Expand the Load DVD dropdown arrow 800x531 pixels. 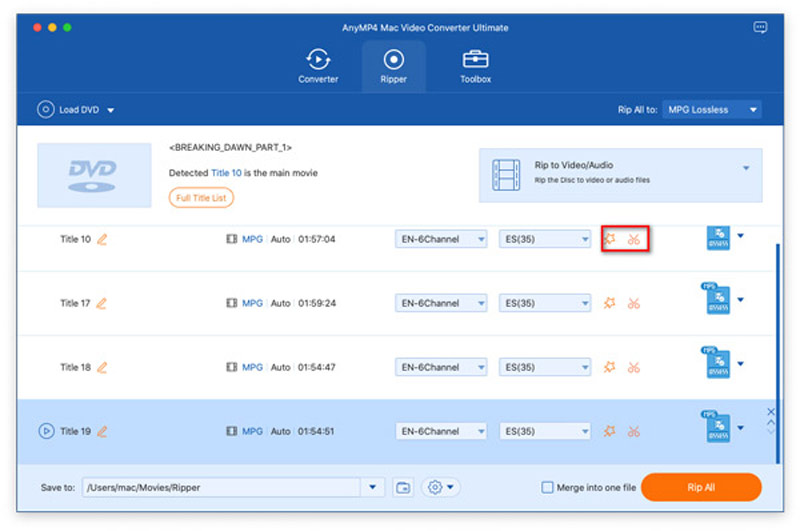pyautogui.click(x=111, y=110)
